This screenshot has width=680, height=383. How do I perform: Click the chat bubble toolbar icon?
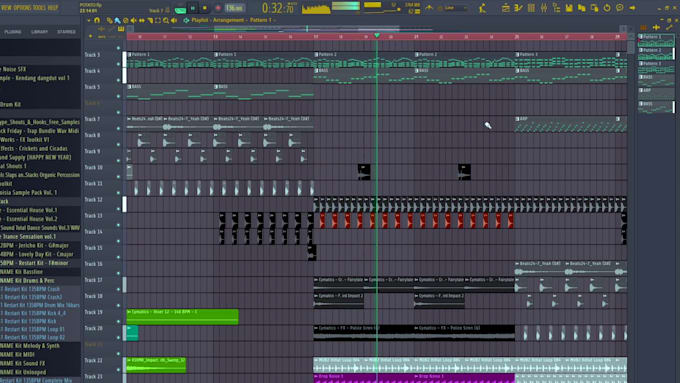620,8
